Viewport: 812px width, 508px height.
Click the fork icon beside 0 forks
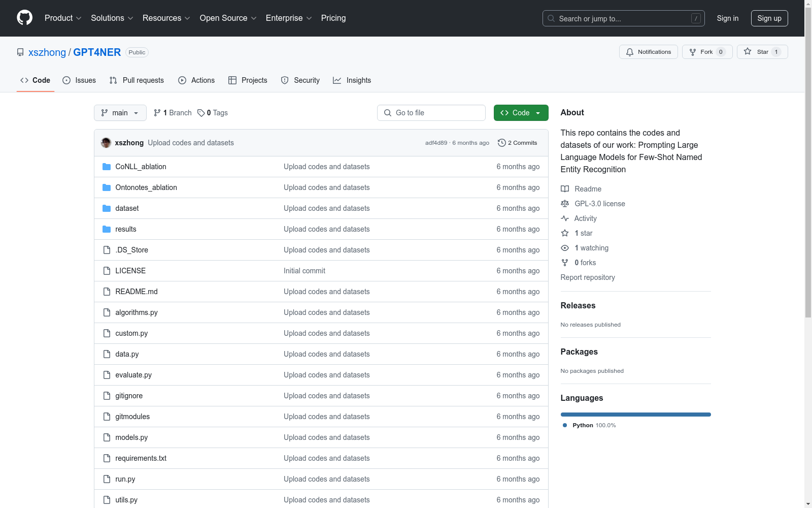point(565,263)
